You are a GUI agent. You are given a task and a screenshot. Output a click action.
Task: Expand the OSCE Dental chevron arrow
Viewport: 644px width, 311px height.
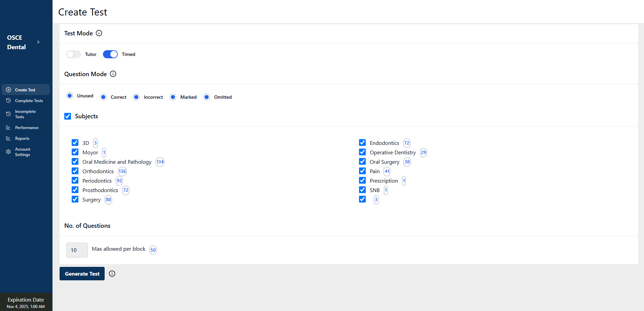coord(38,42)
